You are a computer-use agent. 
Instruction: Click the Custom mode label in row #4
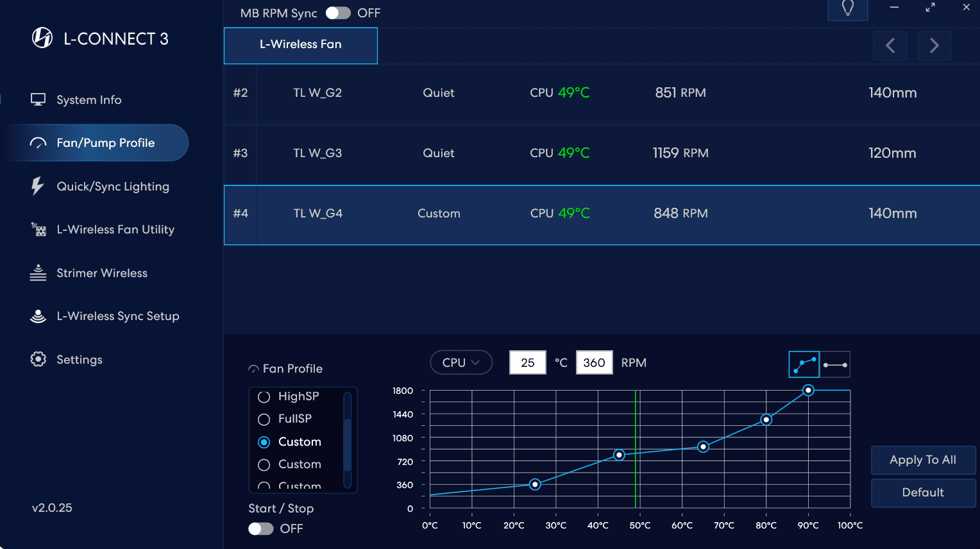(x=439, y=214)
